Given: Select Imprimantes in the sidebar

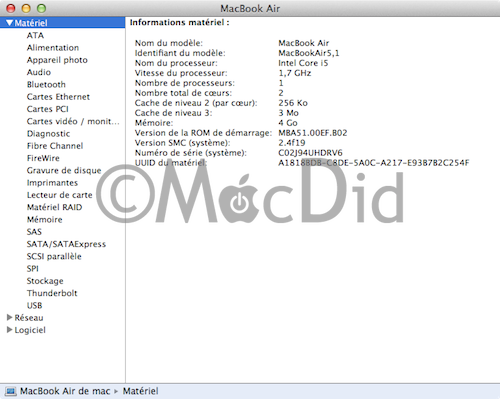Looking at the screenshot, I should tap(52, 183).
